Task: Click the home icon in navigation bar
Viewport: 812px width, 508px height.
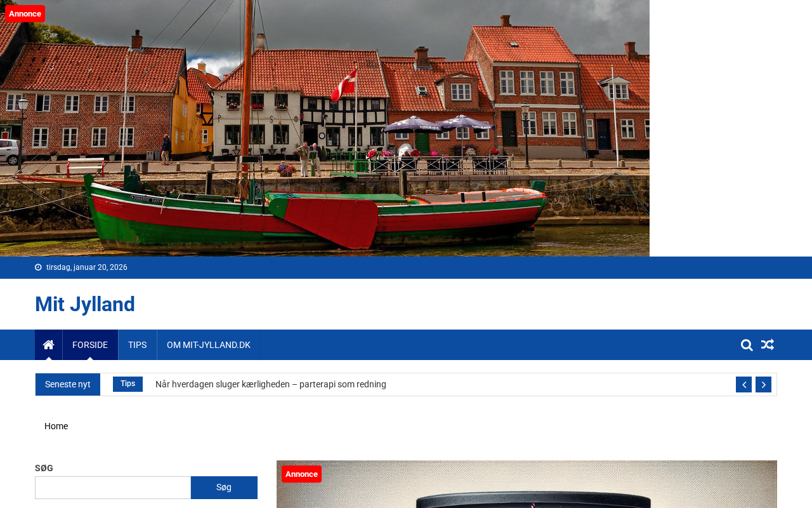Action: point(48,345)
